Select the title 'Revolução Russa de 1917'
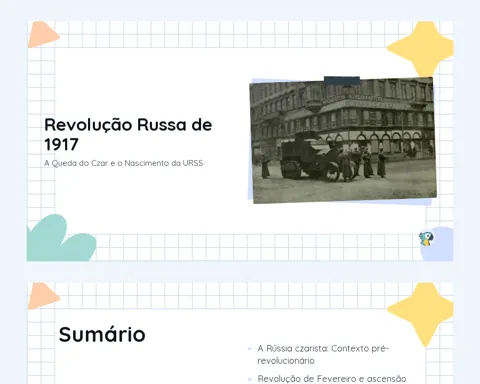The height and width of the screenshot is (384, 480). (128, 134)
